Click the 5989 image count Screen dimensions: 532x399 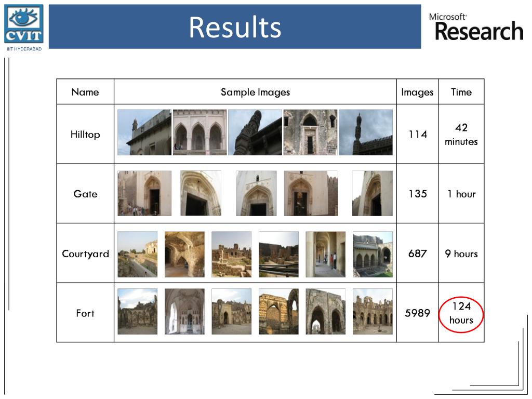[417, 313]
